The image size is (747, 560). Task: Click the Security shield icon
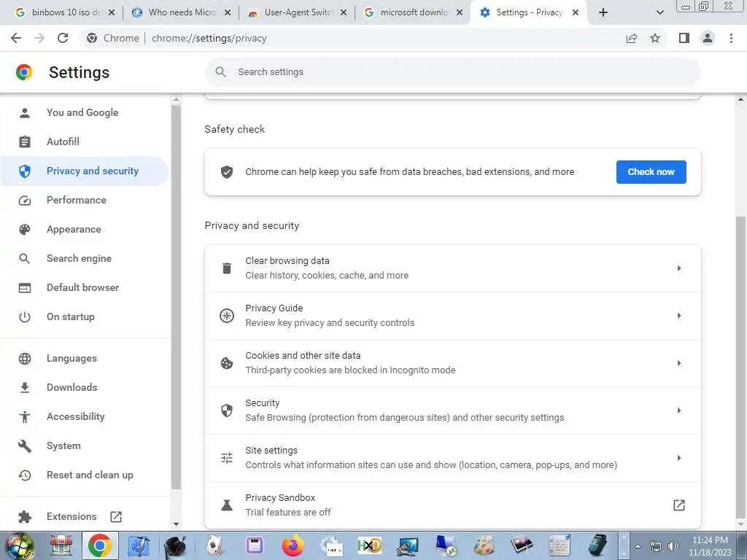tap(227, 411)
